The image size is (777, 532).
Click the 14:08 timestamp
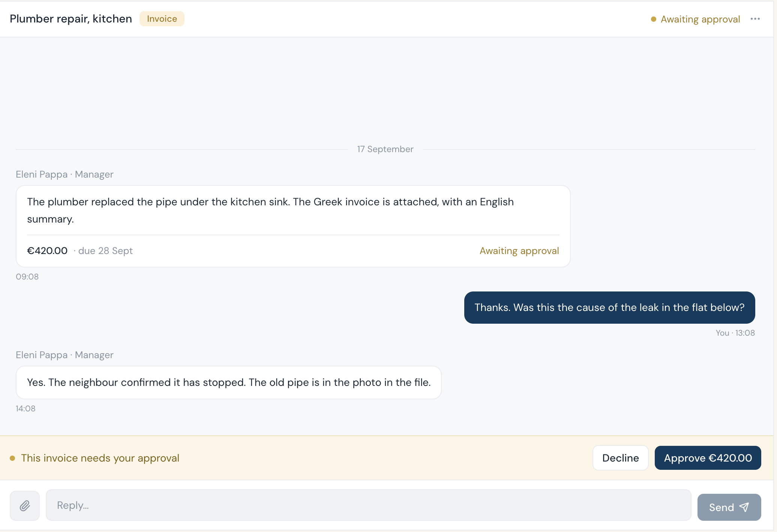pos(25,409)
